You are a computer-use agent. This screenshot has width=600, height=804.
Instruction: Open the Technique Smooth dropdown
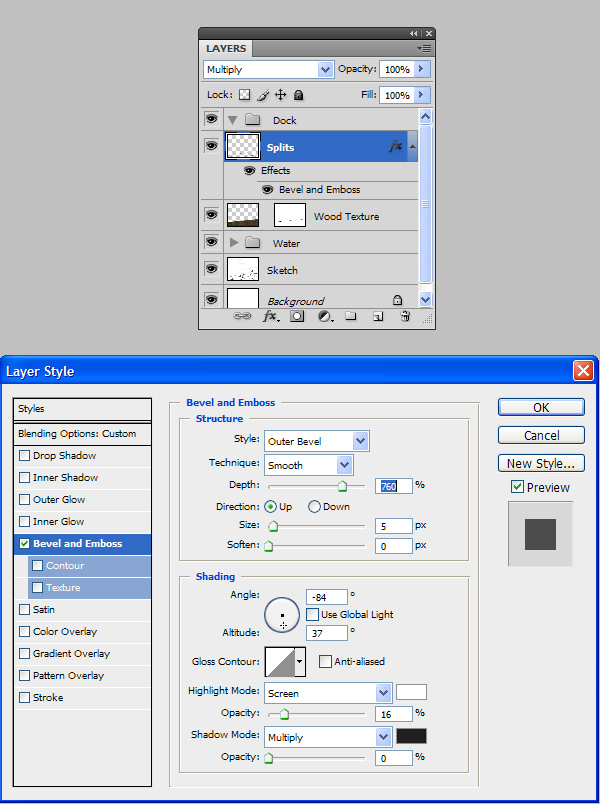[x=344, y=465]
